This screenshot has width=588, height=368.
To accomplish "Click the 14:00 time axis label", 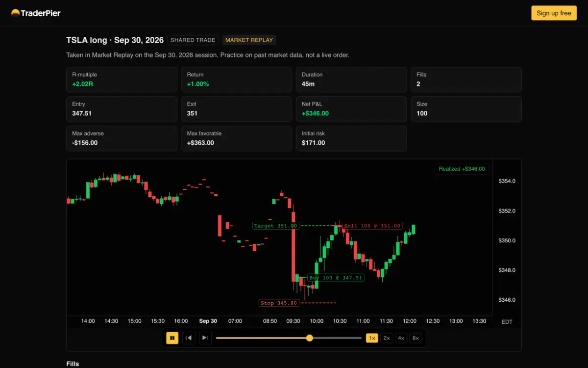I will (88, 321).
